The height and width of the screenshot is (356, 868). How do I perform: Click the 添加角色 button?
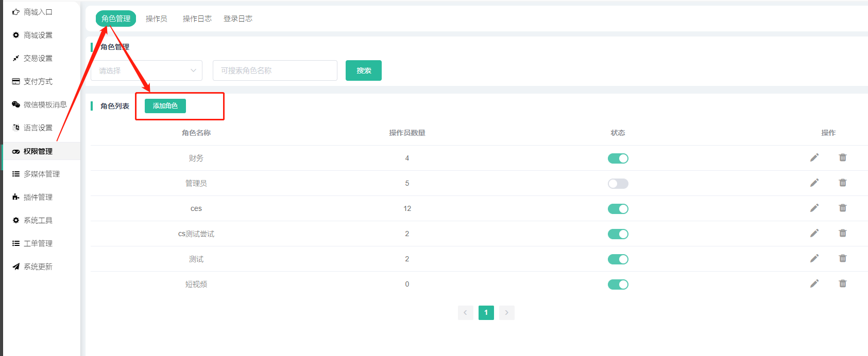165,106
